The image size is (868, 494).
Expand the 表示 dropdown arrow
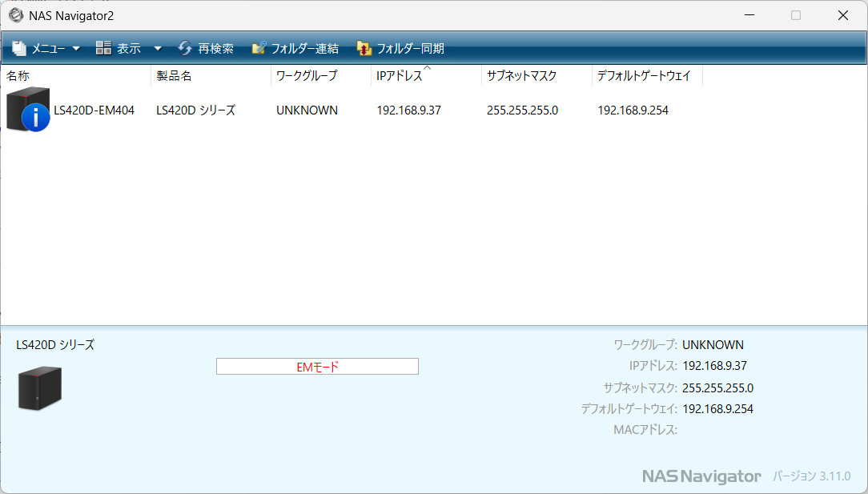coord(158,49)
